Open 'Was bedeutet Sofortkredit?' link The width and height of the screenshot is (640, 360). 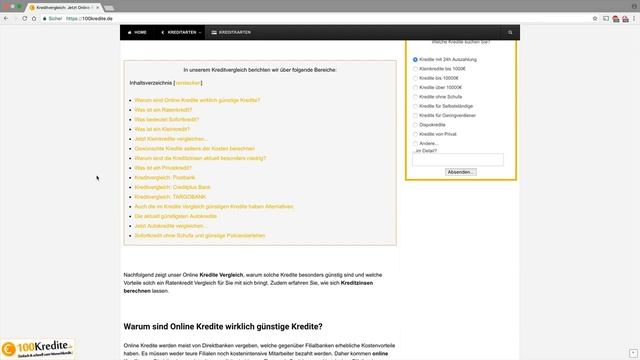click(x=167, y=120)
